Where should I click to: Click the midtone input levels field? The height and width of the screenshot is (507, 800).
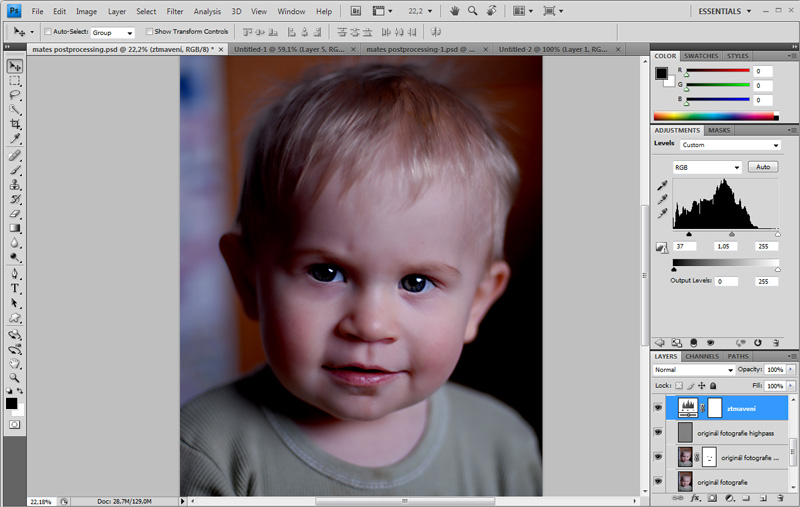point(724,246)
